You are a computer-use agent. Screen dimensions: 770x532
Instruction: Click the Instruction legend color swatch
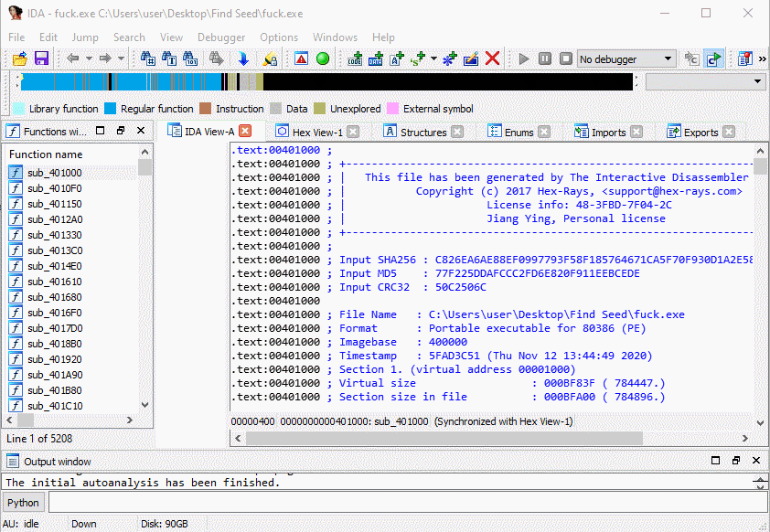click(x=205, y=109)
